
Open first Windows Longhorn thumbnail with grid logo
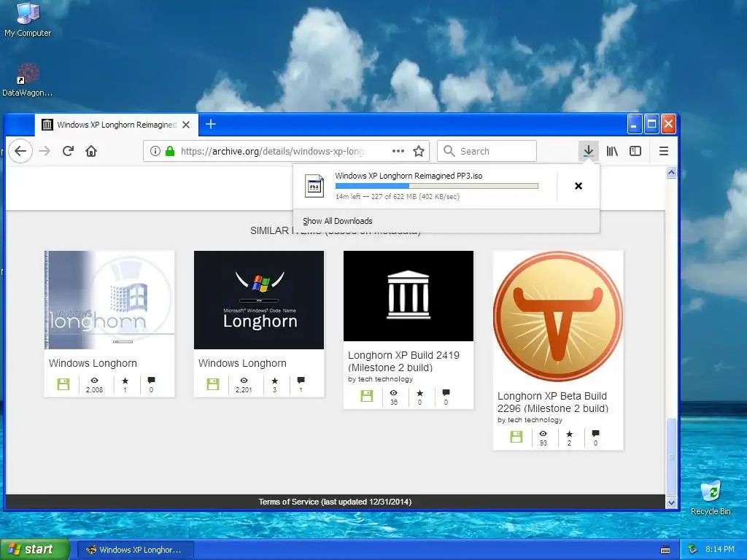click(x=109, y=300)
